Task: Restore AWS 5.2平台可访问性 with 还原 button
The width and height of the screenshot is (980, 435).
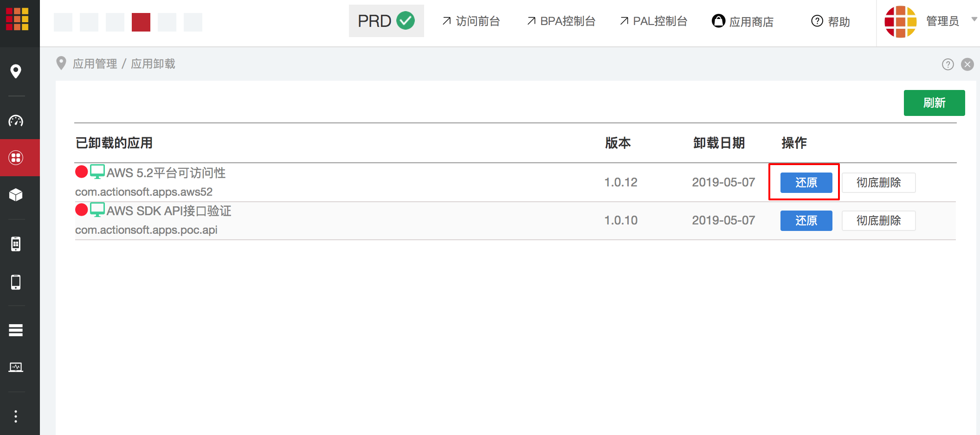Action: (806, 183)
